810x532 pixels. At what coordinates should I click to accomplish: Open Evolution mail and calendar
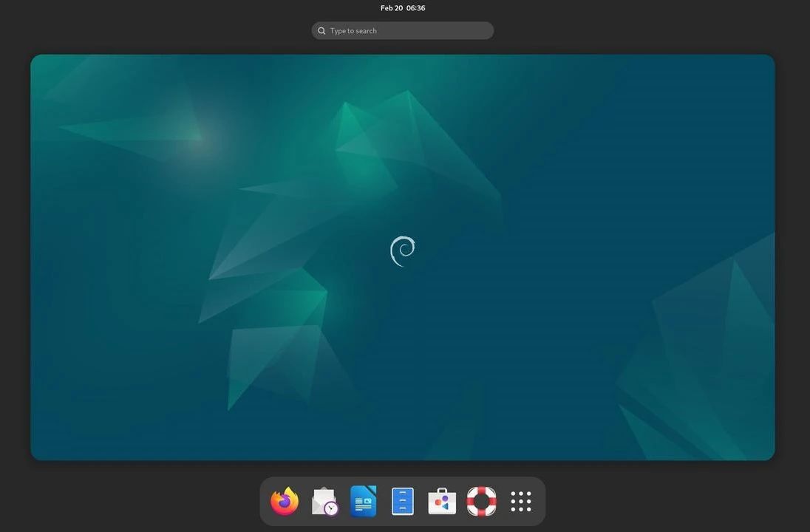[324, 502]
